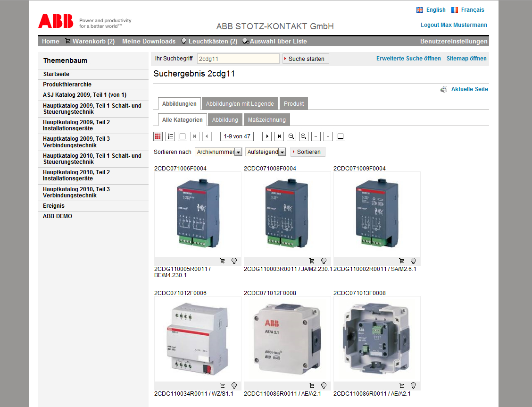Screen dimensions: 532x407
Task: Add 2CDG110005R0011 to shopping cart
Action: click(x=222, y=261)
